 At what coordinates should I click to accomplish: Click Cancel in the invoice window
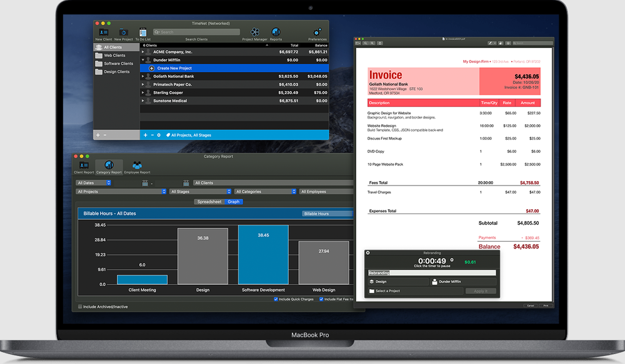[x=531, y=305]
